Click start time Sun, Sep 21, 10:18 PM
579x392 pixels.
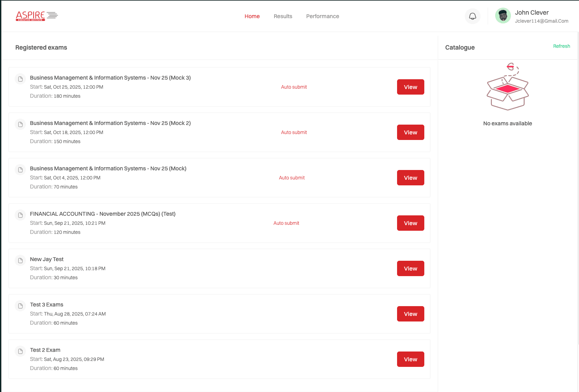(75, 268)
